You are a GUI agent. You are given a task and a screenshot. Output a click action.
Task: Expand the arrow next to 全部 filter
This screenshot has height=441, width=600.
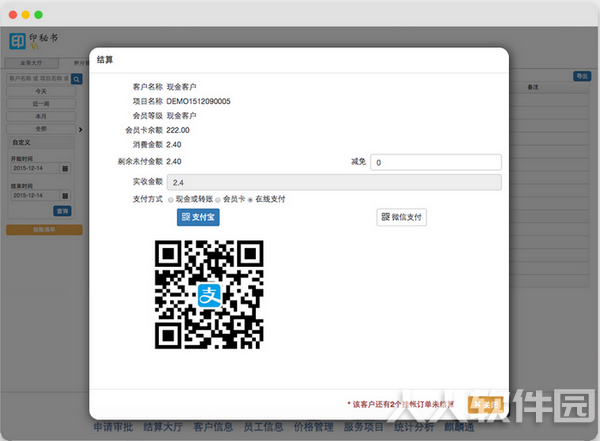click(80, 129)
